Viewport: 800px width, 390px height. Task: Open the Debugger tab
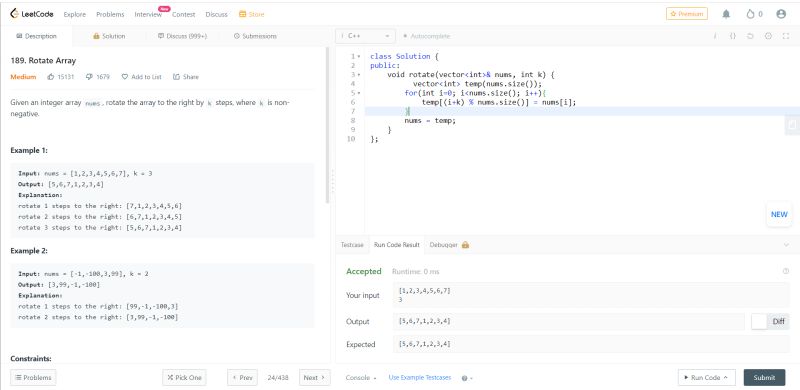(449, 245)
